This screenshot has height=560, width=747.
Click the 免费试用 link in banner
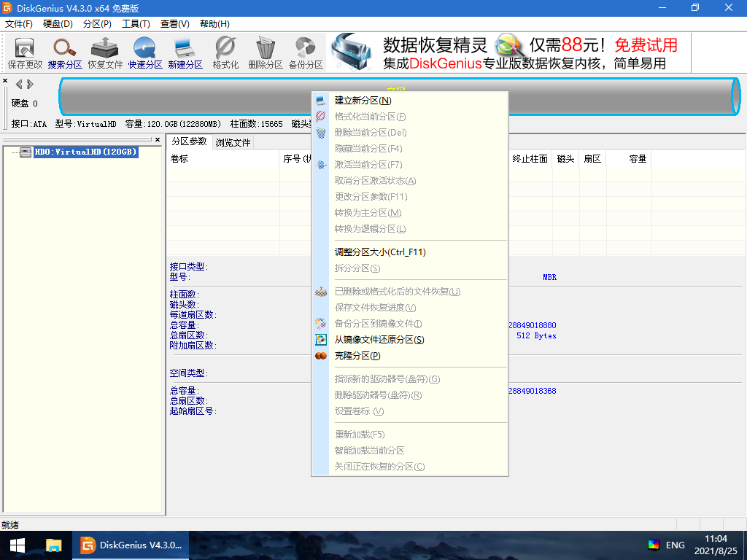(646, 45)
